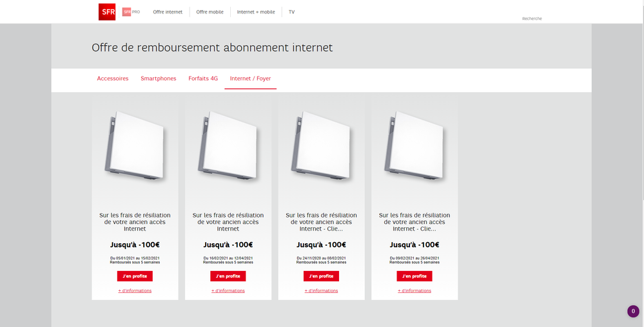Image resolution: width=644 pixels, height=327 pixels.
Task: Switch to the Accessoires tab
Action: pyautogui.click(x=113, y=79)
